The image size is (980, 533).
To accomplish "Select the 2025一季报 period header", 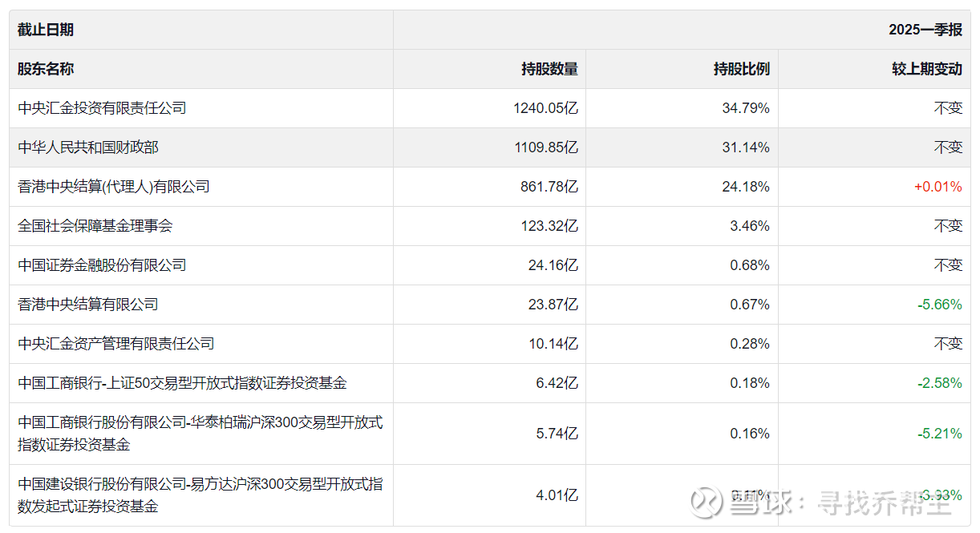I will tap(925, 30).
